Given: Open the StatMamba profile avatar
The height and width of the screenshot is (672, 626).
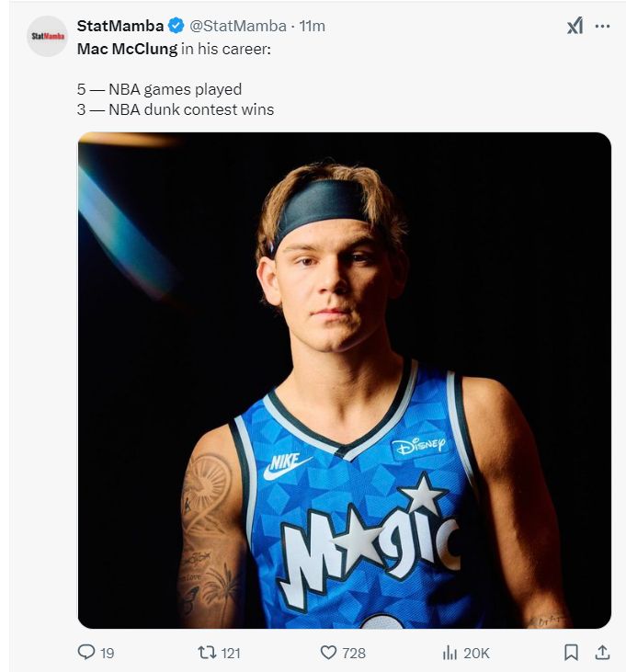Looking at the screenshot, I should pos(47,36).
